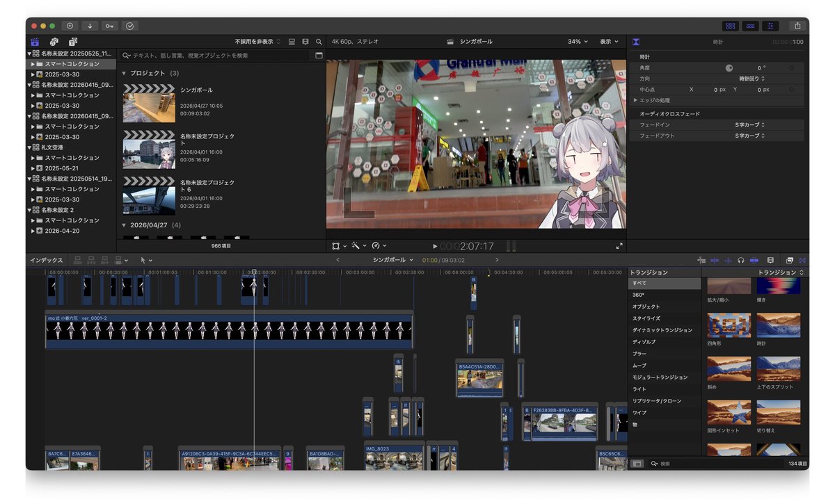Collapse the プロジェクト section triangle

pos(124,73)
